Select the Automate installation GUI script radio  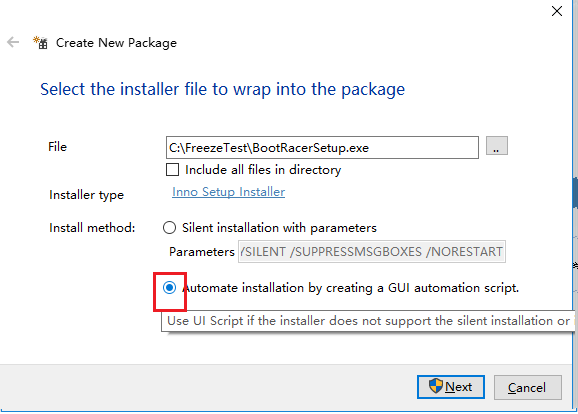tap(170, 287)
